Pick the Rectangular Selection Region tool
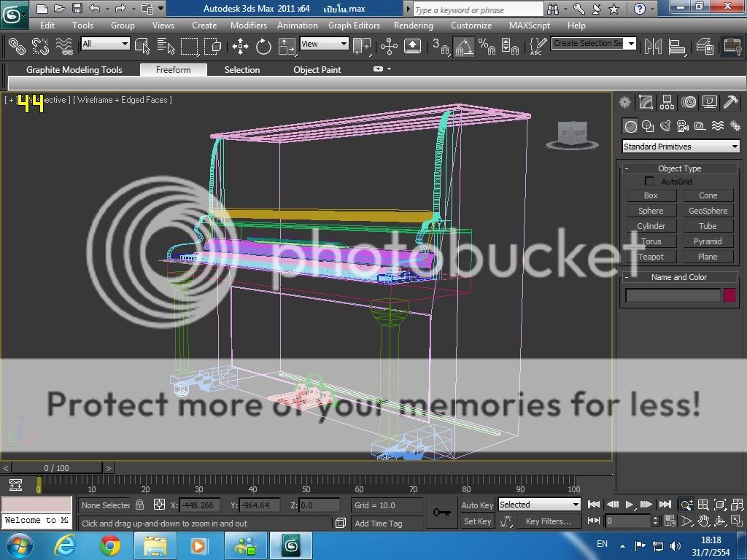 [189, 46]
